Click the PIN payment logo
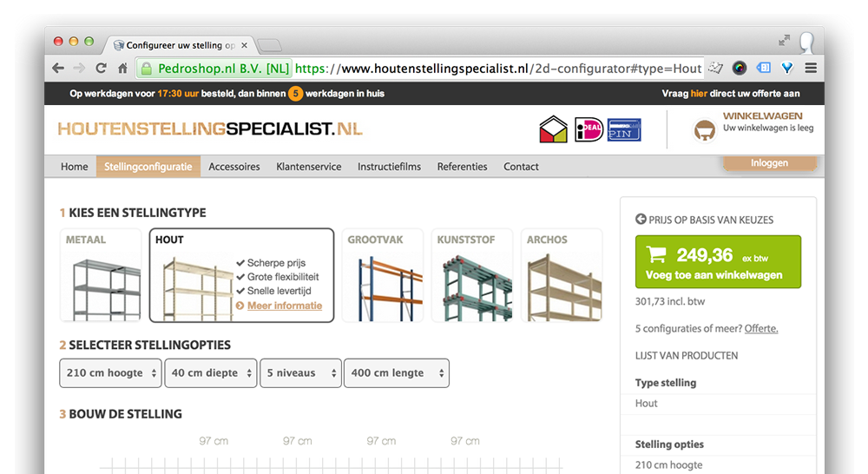Image resolution: width=868 pixels, height=474 pixels. point(624,129)
